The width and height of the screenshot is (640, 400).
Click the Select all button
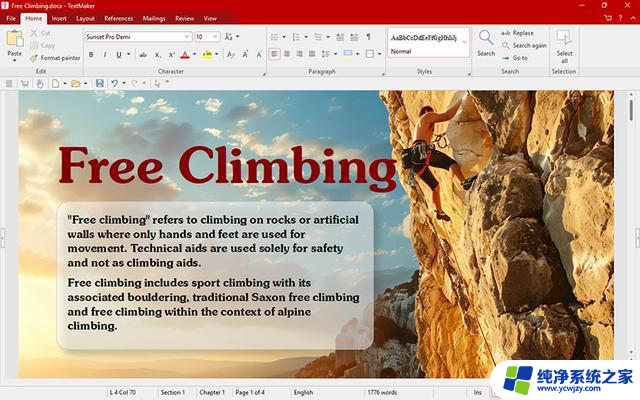pyautogui.click(x=564, y=47)
